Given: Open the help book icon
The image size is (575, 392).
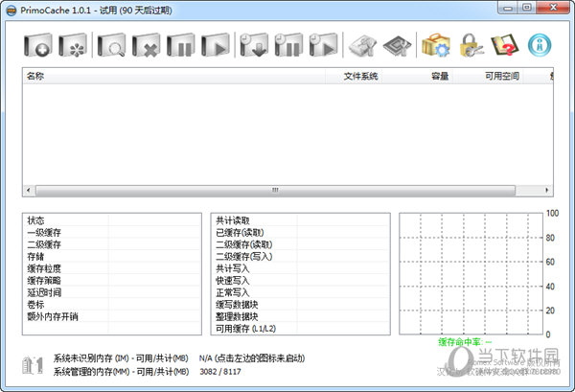Looking at the screenshot, I should point(505,45).
